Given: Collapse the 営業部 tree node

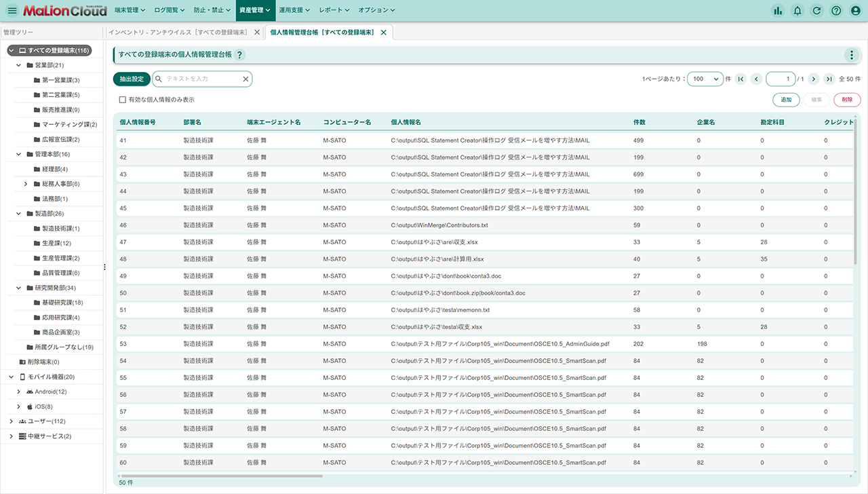Looking at the screenshot, I should click(x=19, y=66).
